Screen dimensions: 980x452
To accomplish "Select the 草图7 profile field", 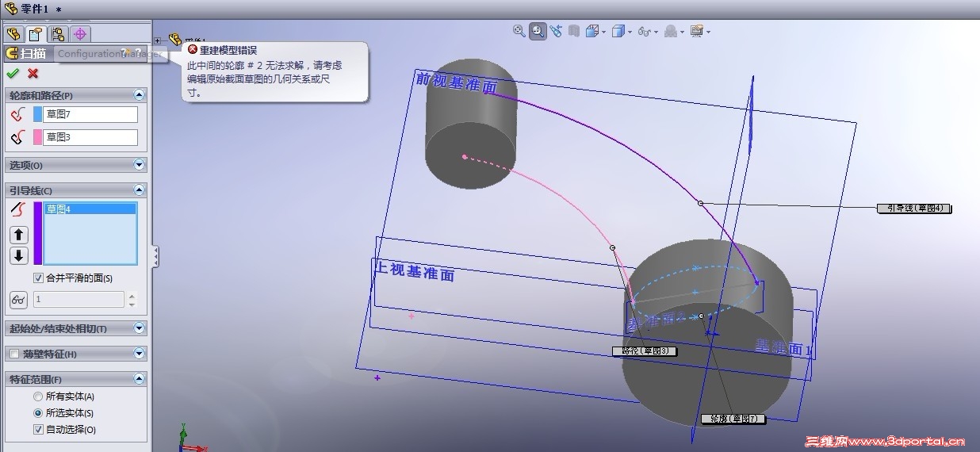I will pos(90,114).
